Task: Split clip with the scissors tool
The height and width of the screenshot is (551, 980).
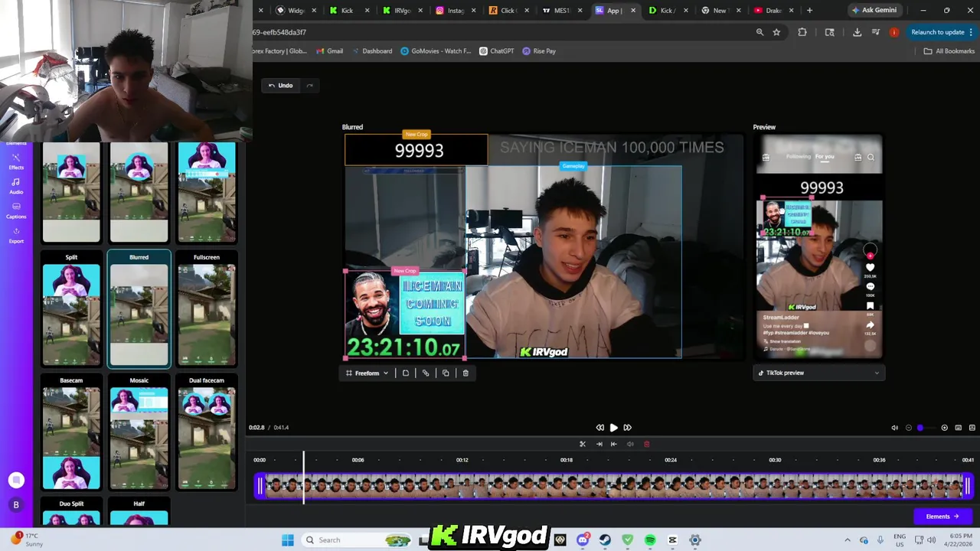Action: coord(583,444)
